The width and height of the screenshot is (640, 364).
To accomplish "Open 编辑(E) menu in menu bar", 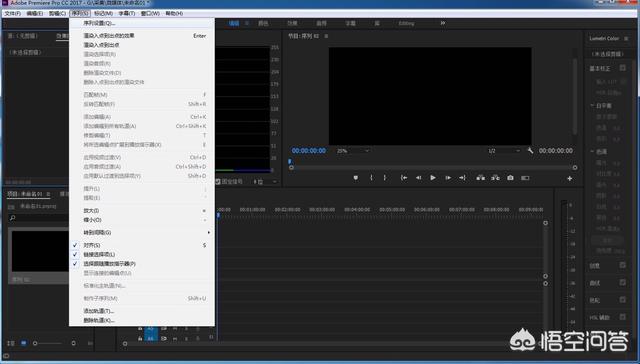I will click(x=34, y=13).
